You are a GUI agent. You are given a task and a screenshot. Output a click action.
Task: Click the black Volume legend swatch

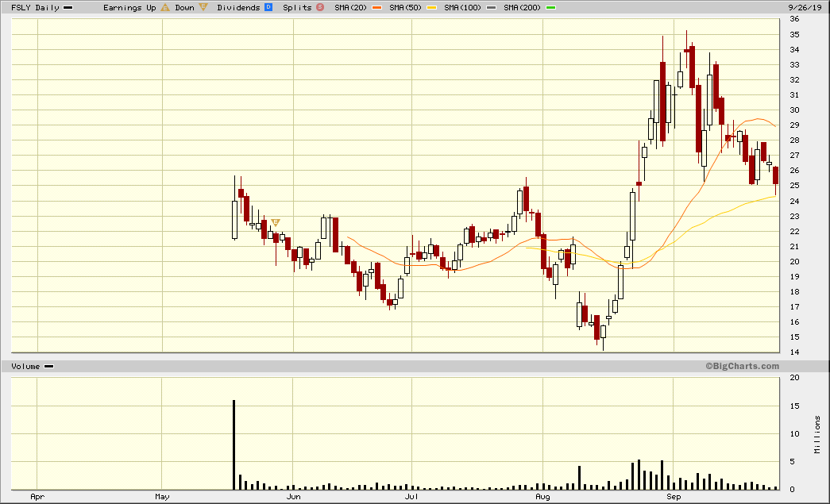coord(48,367)
